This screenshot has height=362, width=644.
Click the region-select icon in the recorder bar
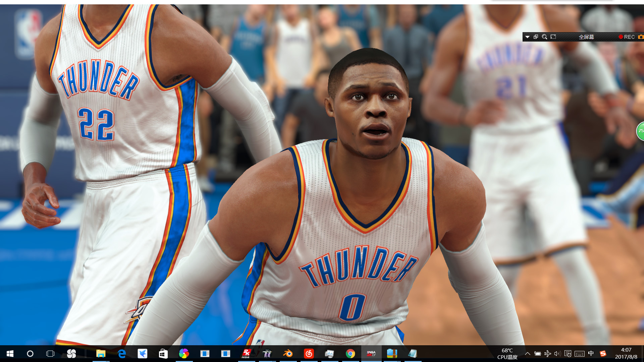click(553, 37)
